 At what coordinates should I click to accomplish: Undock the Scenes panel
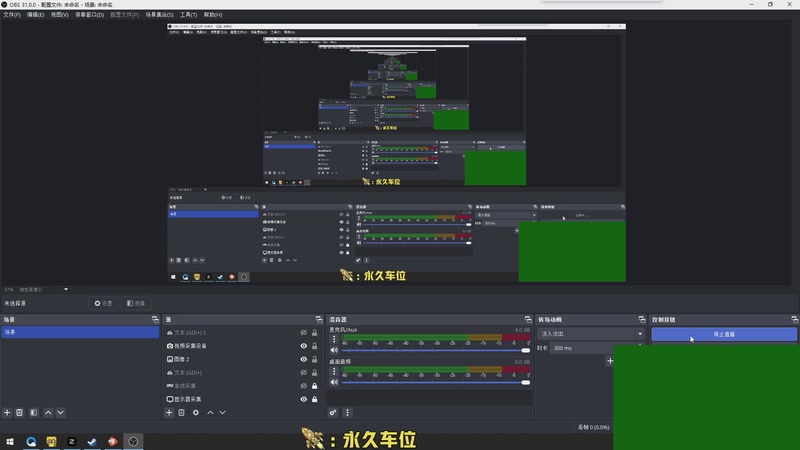[x=155, y=319]
